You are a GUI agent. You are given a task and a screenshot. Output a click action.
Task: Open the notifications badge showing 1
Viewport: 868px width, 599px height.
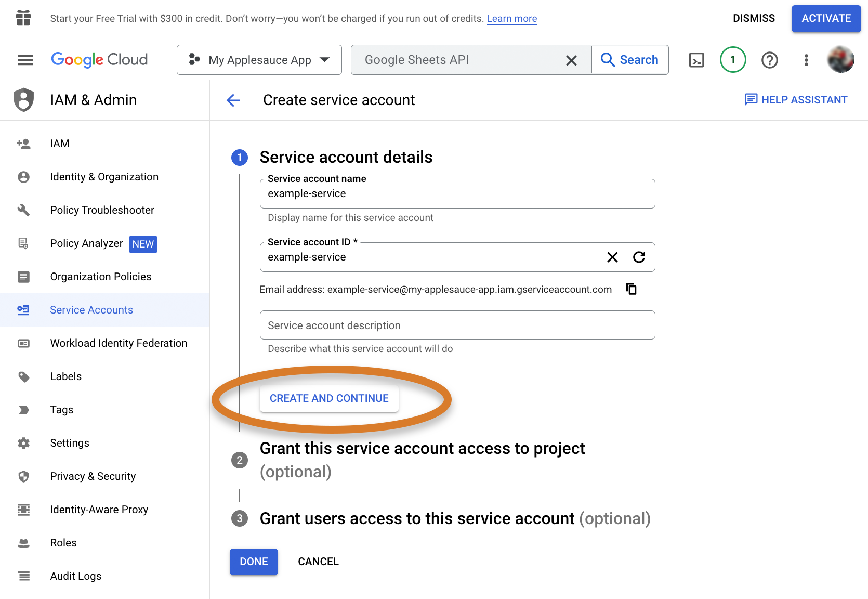(733, 60)
